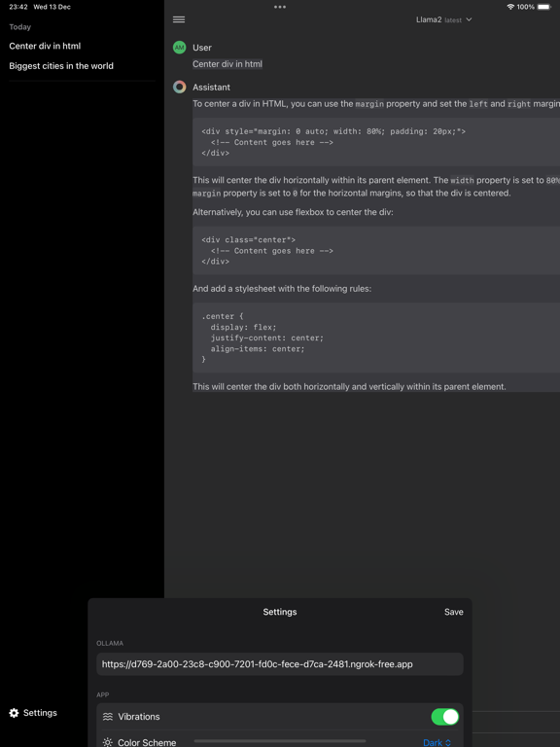Tap the Vibrations wave icon
Viewport: 560px width, 747px height.
(x=108, y=717)
